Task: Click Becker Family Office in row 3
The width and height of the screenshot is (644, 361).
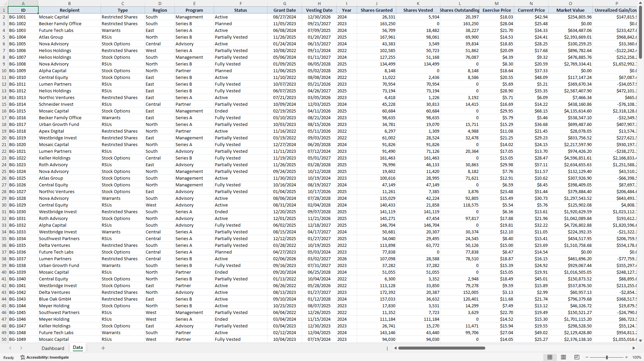Action: tap(69, 24)
